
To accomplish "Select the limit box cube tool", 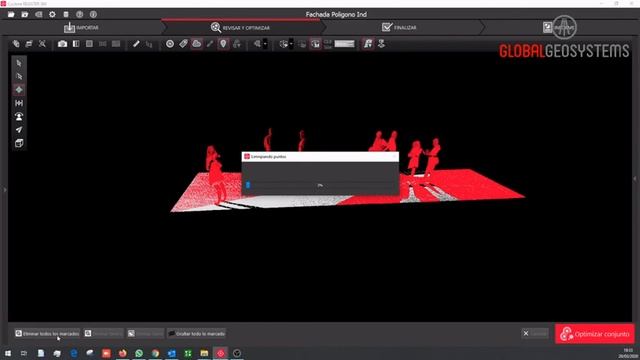I will [19, 143].
